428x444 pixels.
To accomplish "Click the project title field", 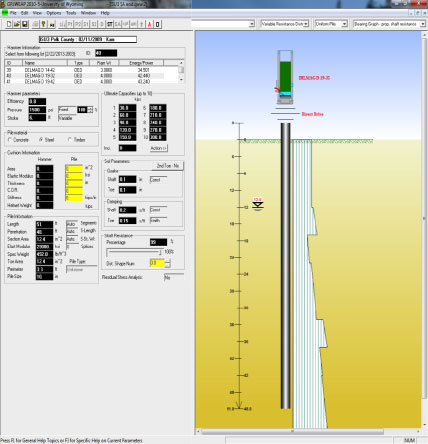I will tap(88, 39).
